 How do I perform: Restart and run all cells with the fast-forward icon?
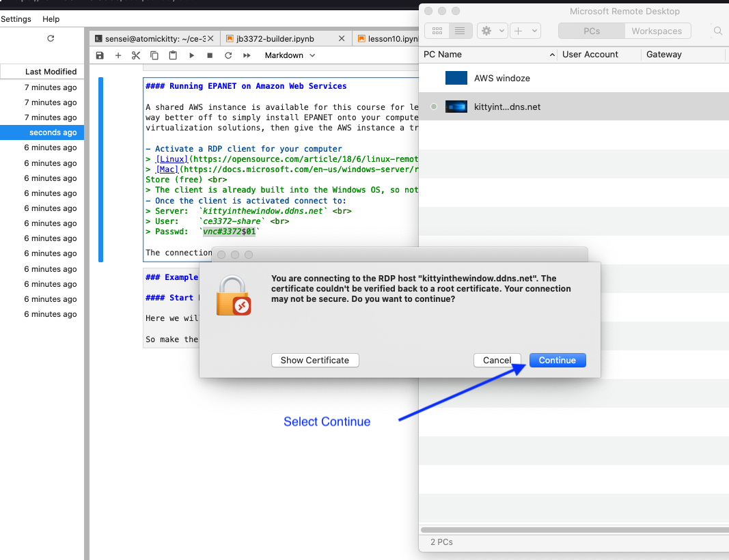click(247, 55)
